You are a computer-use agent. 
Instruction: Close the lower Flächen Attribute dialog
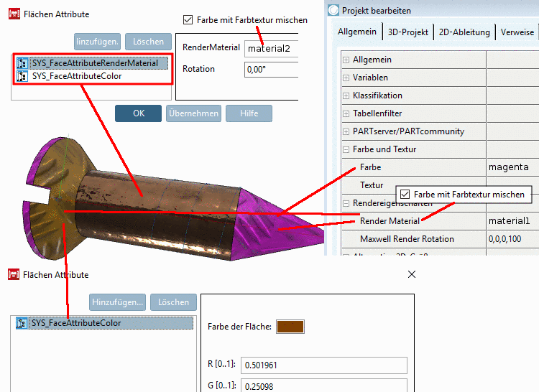[412, 274]
